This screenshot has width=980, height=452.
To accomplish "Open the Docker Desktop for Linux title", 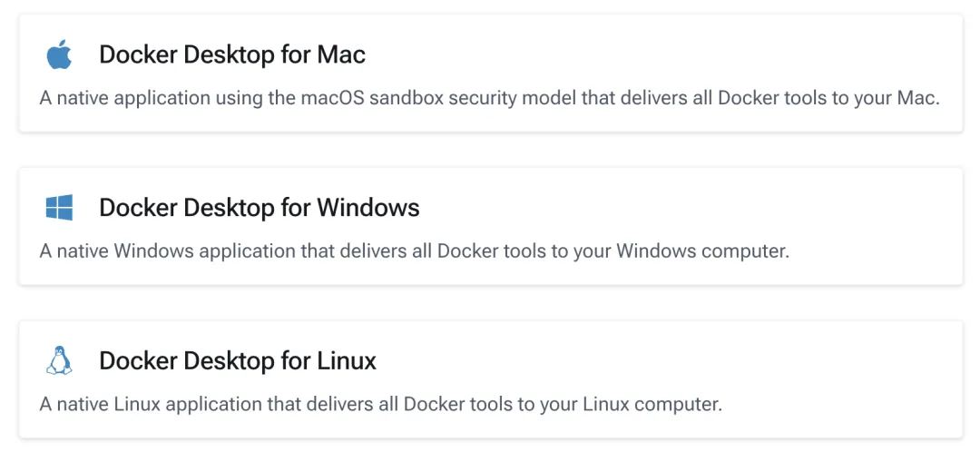I will pyautogui.click(x=238, y=361).
